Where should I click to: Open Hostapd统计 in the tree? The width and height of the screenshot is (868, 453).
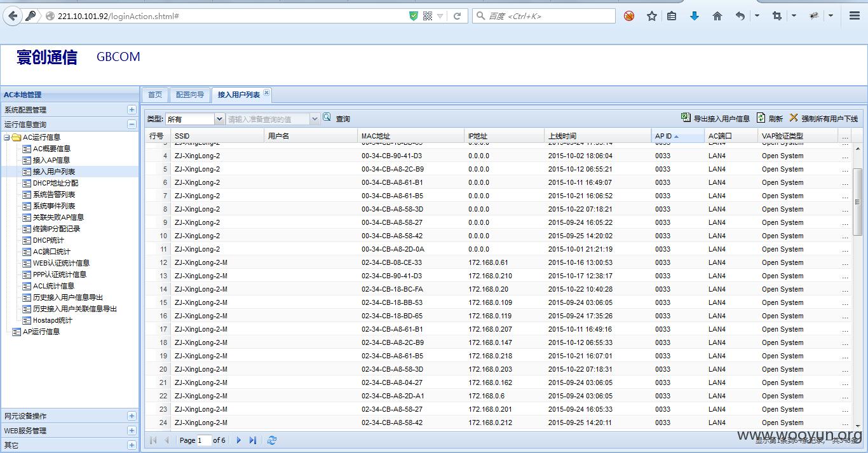(x=53, y=320)
